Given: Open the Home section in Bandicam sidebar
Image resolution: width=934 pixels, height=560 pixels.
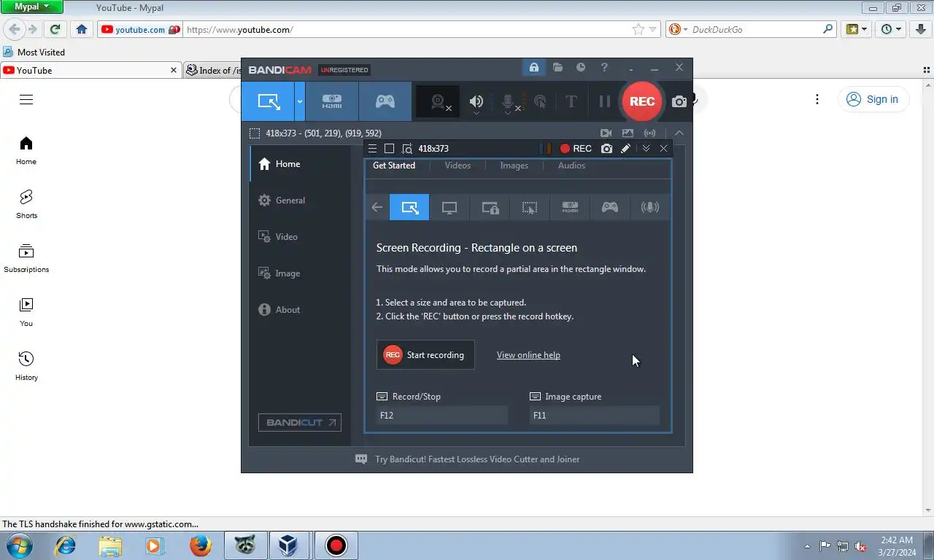Looking at the screenshot, I should 300,164.
